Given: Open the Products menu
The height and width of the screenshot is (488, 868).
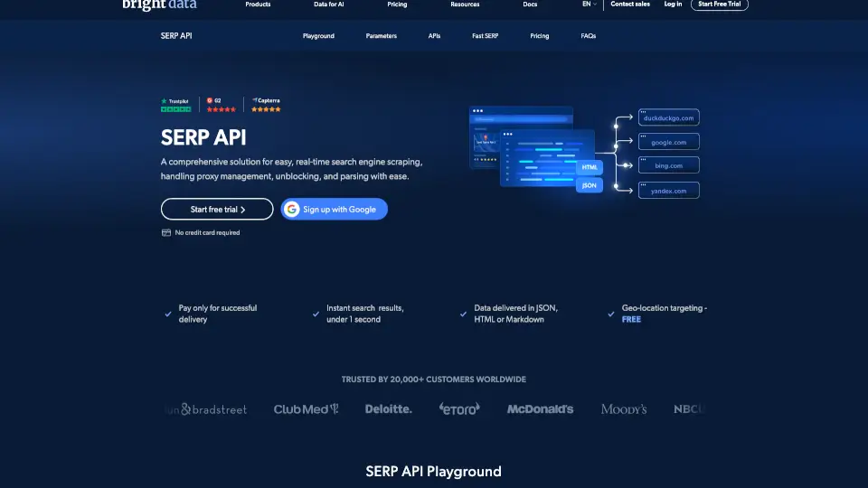Looking at the screenshot, I should point(258,4).
